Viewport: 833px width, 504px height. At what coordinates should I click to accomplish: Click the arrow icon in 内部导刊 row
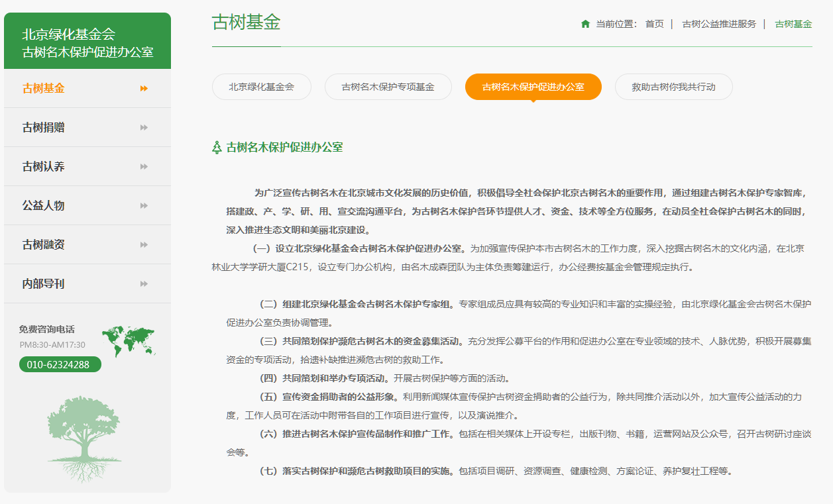coord(144,284)
